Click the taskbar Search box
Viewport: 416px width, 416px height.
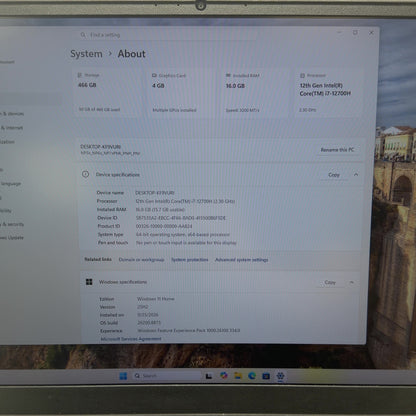click(x=166, y=376)
